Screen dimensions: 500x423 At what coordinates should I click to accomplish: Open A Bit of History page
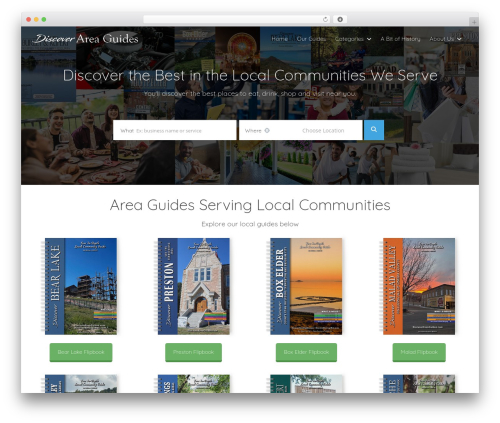(x=400, y=39)
